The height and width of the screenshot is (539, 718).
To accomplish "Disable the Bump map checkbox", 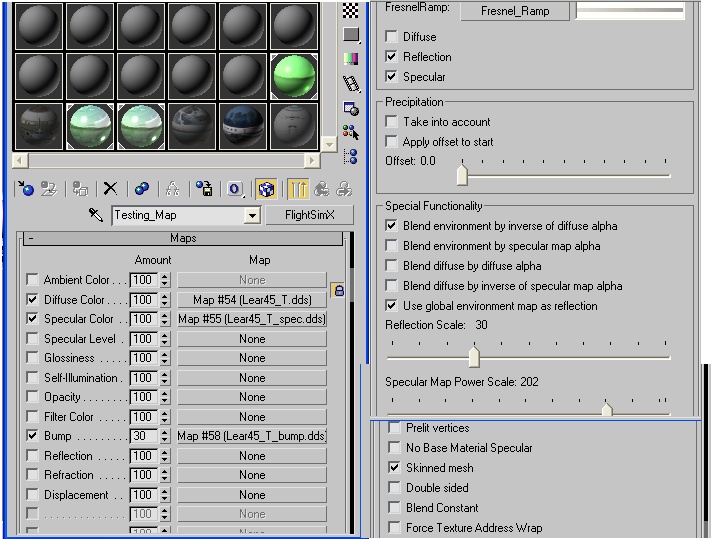I will pos(33,437).
